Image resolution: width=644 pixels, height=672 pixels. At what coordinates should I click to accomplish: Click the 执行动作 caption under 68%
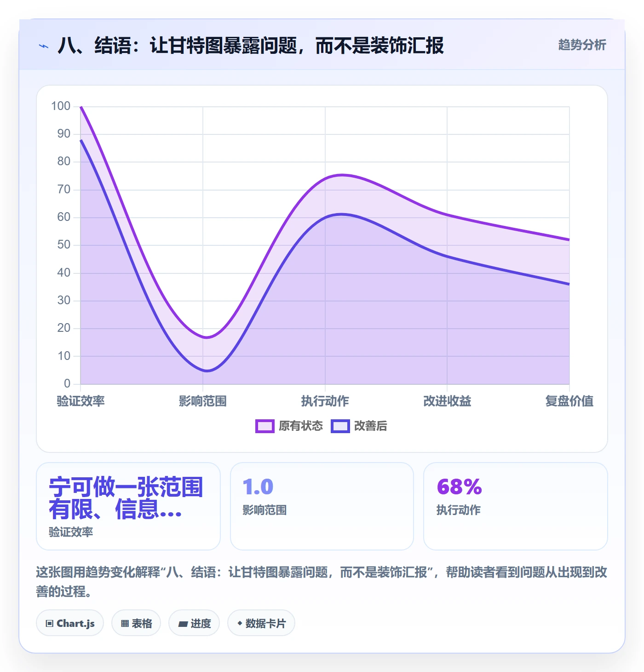tap(458, 510)
